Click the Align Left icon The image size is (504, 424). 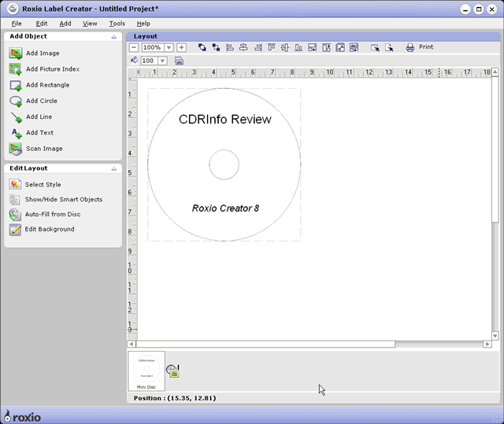click(230, 47)
